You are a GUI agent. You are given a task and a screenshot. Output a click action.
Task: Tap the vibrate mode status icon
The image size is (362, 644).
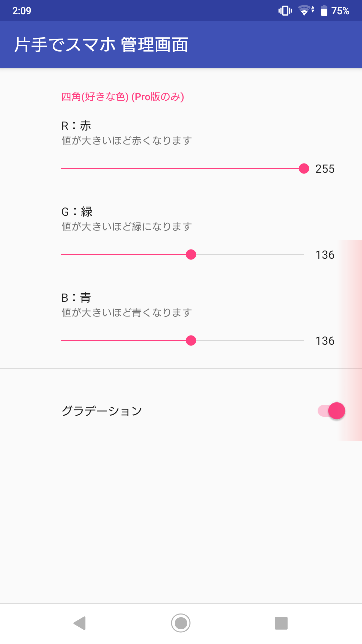[285, 11]
